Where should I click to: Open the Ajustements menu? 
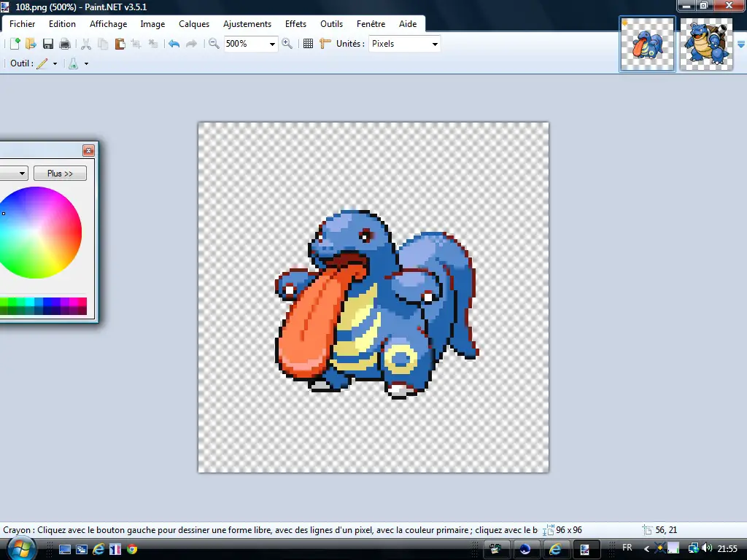click(247, 24)
